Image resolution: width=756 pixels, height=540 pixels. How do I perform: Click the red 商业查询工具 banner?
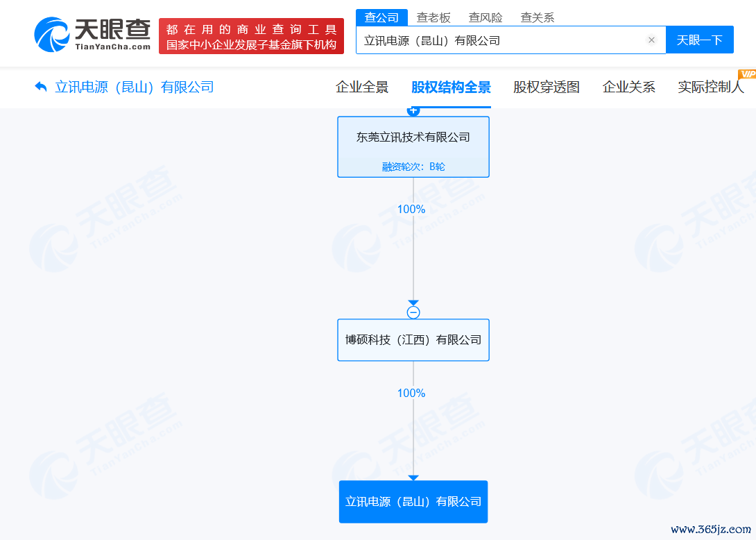pos(251,36)
